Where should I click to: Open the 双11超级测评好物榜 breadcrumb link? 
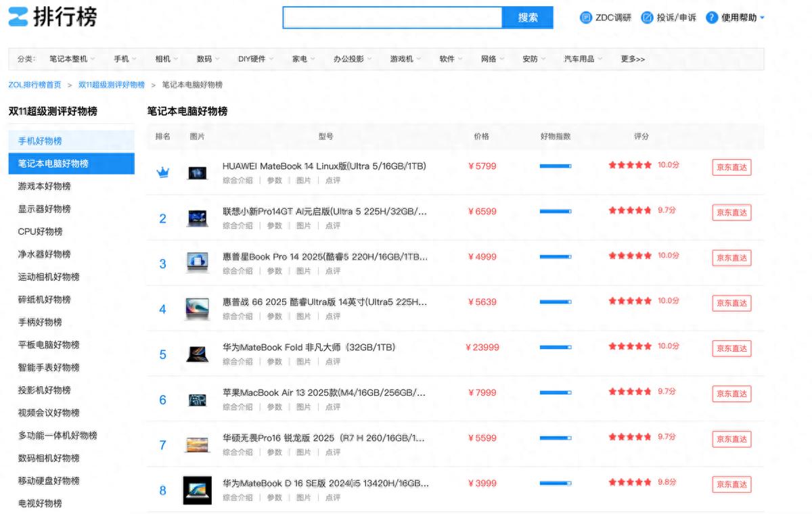tap(112, 85)
